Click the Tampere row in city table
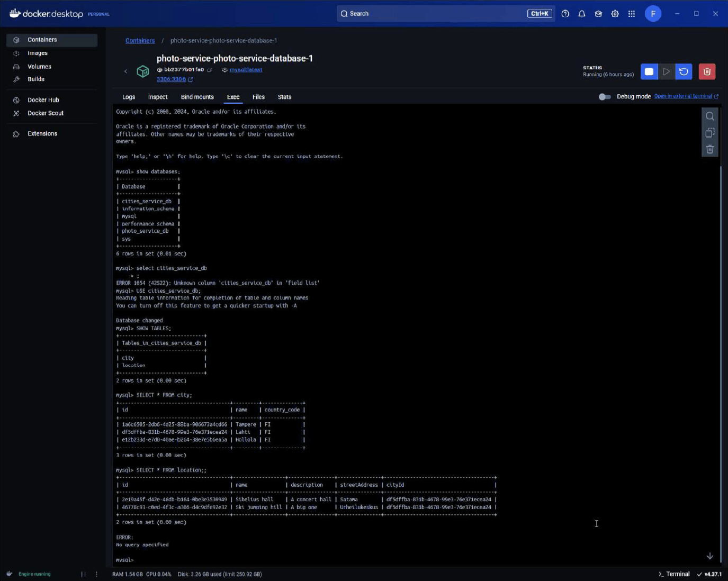The image size is (728, 581). click(211, 425)
